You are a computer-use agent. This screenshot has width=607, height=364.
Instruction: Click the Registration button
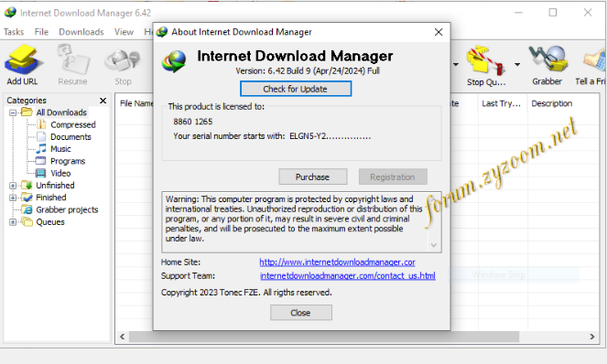[393, 177]
